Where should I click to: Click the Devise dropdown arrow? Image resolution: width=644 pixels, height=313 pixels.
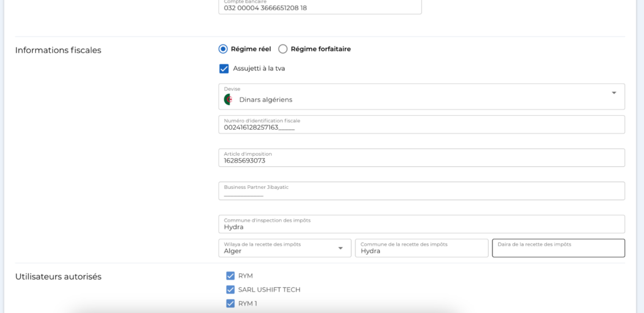click(x=614, y=93)
